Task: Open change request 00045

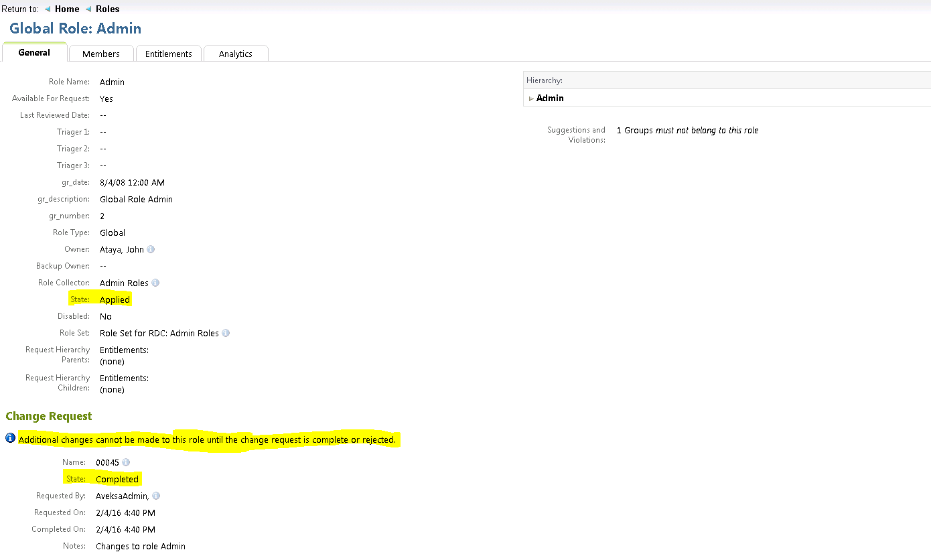Action: pyautogui.click(x=107, y=462)
